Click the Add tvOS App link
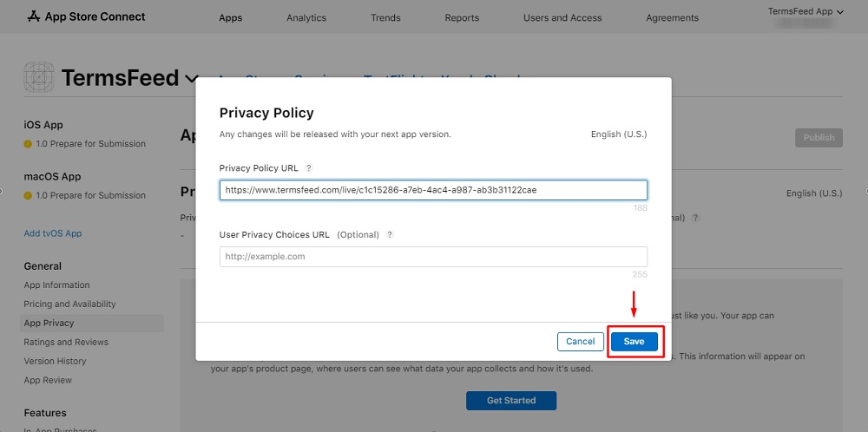Viewport: 868px width, 432px height. coord(53,233)
